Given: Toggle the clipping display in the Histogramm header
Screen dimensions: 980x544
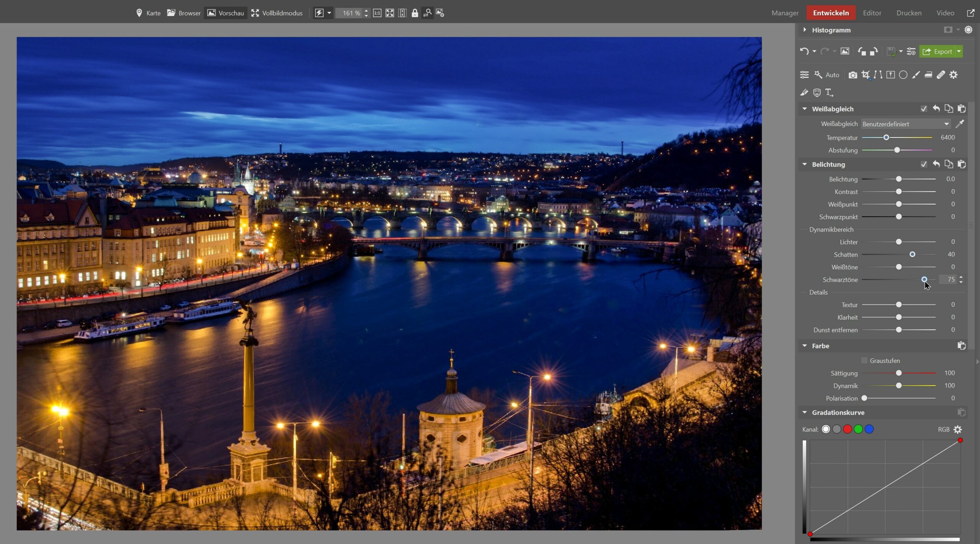Looking at the screenshot, I should pos(948,30).
